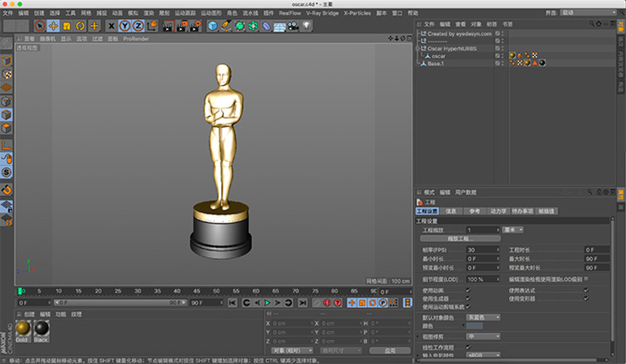Open the 对象(相对) coordinate mode dropdown
This screenshot has height=364, width=626.
[292, 351]
